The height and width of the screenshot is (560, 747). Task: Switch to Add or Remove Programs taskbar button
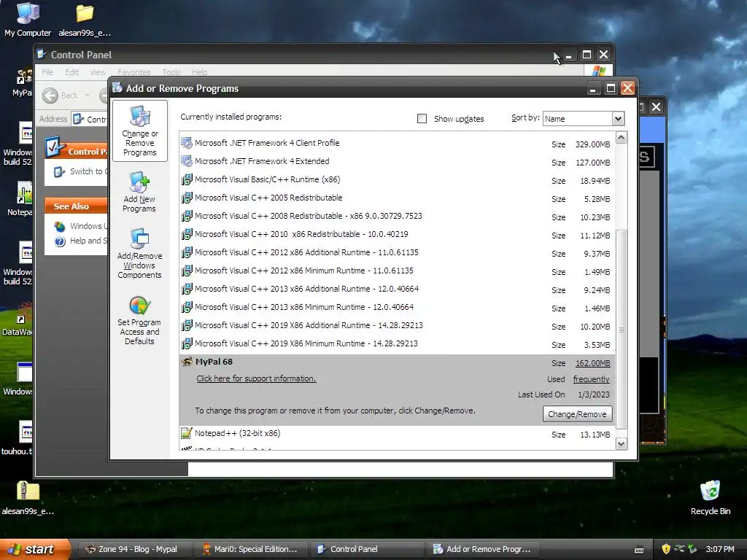(483, 549)
